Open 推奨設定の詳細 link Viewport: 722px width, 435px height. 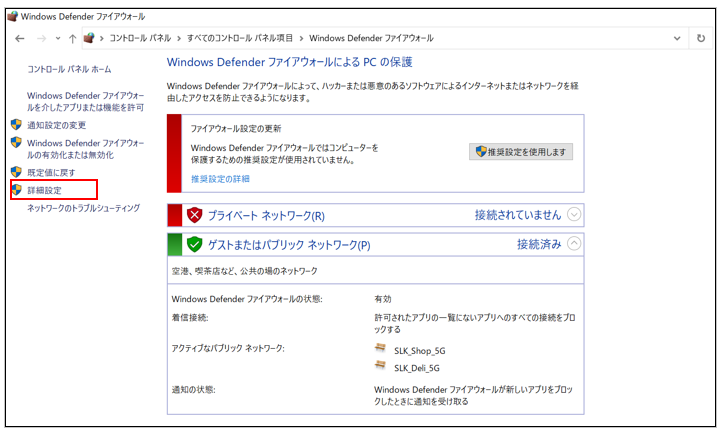220,179
